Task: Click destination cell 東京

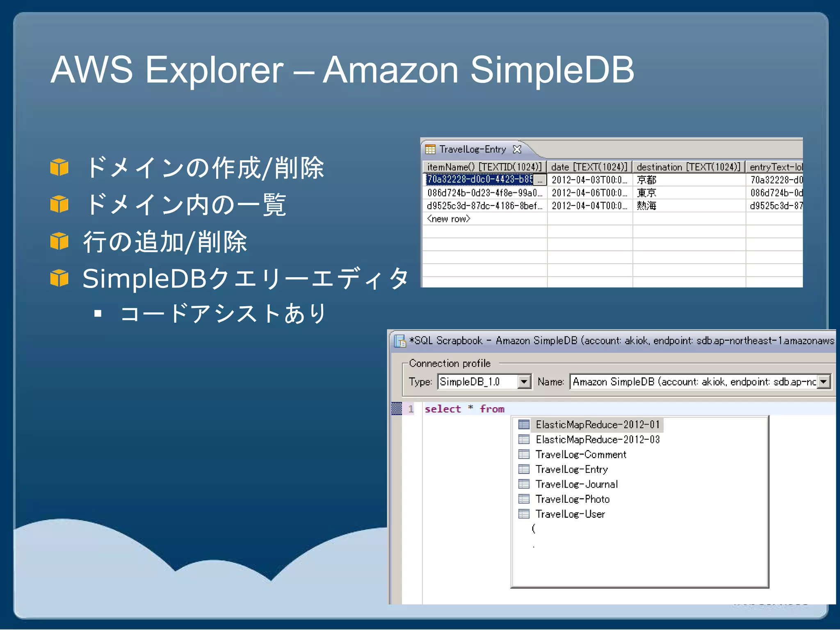Action: point(689,193)
